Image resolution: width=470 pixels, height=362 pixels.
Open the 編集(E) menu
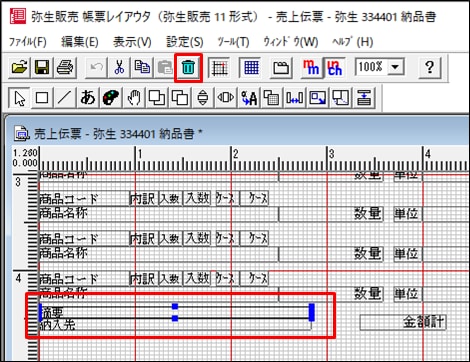[80, 42]
